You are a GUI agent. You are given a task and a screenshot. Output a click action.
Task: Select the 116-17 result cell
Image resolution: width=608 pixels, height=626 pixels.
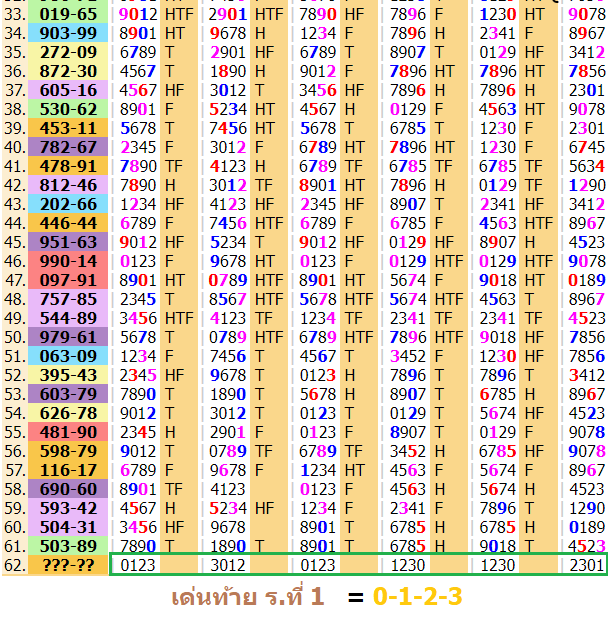[68, 470]
